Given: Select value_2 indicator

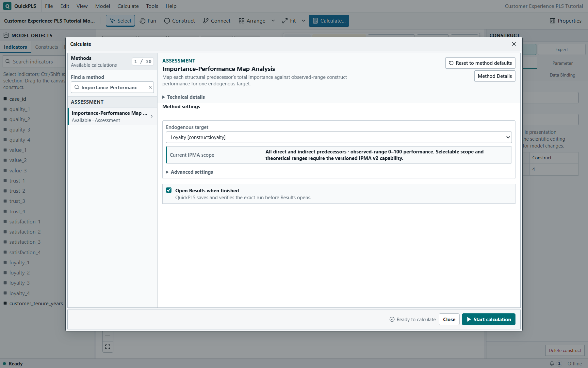Looking at the screenshot, I should click(x=18, y=160).
